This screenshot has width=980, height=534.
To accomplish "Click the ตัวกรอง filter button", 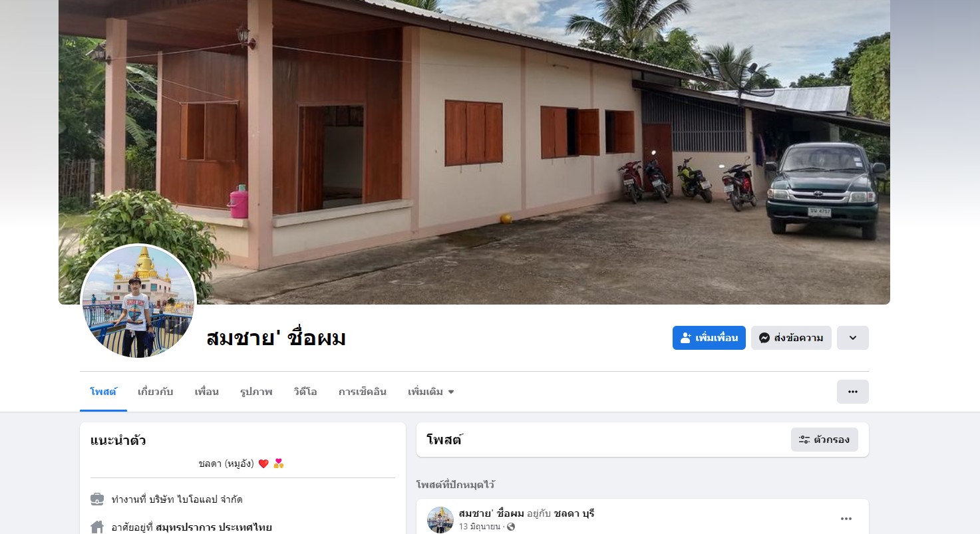I will tap(824, 440).
